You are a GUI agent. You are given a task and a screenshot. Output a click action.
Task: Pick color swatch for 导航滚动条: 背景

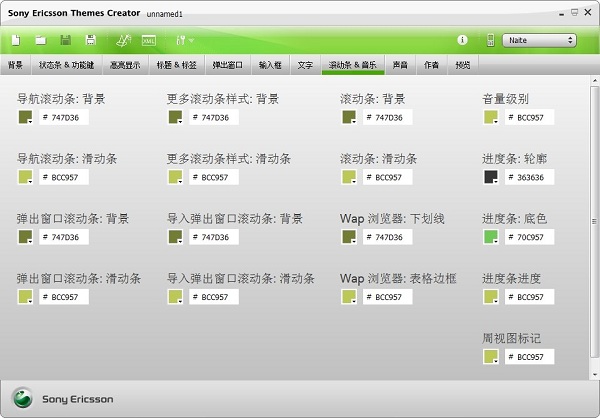tap(26, 117)
